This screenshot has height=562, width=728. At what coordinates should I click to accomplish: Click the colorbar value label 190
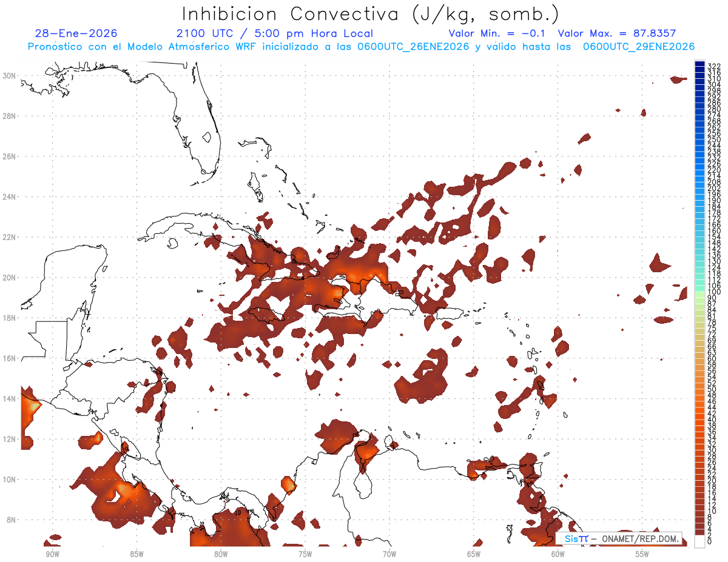[714, 201]
